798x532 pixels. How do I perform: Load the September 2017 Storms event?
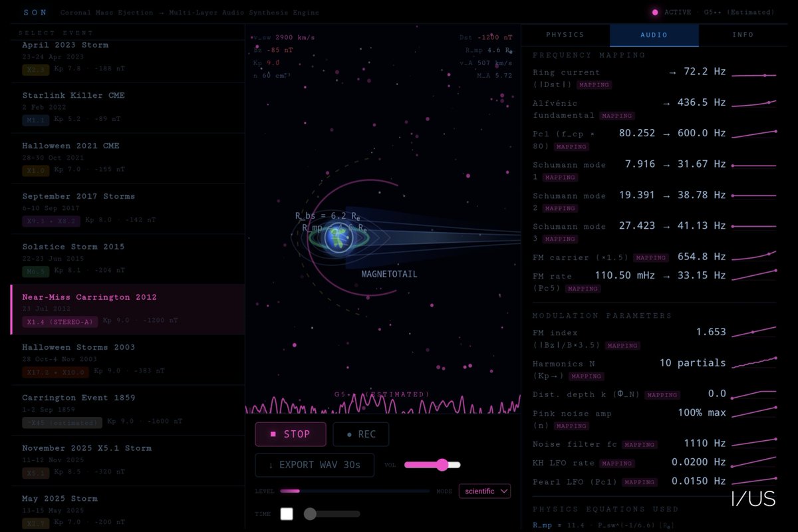pos(128,209)
